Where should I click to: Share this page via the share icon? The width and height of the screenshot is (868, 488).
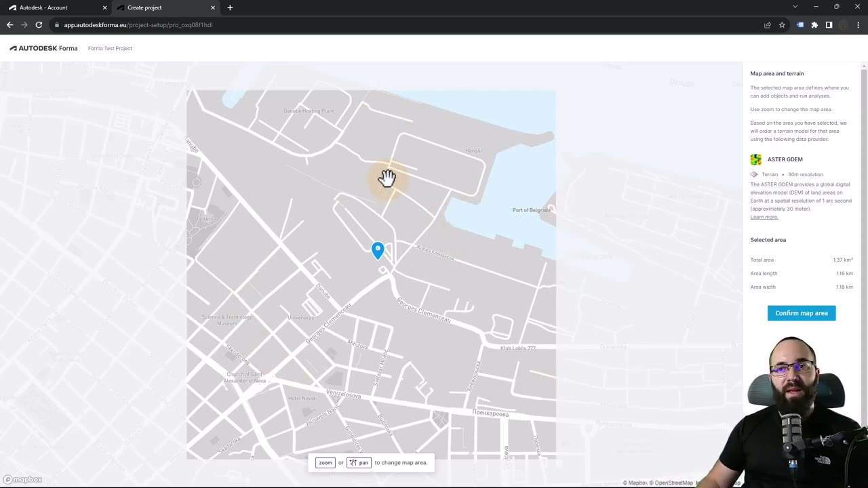click(x=768, y=25)
